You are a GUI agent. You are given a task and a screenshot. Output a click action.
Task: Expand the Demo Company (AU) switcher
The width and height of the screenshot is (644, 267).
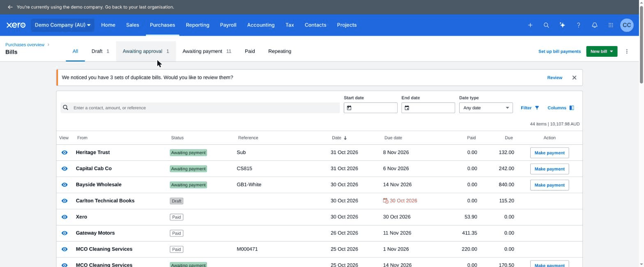pos(62,25)
